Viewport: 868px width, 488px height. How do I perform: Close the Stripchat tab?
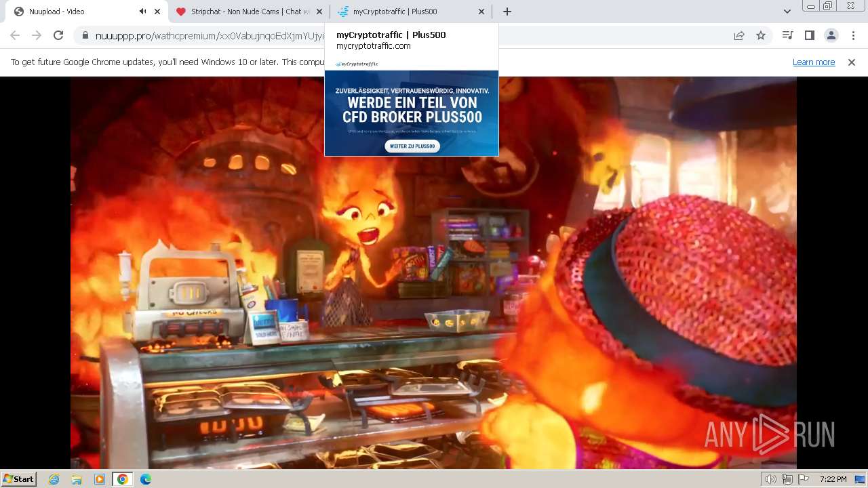click(319, 12)
